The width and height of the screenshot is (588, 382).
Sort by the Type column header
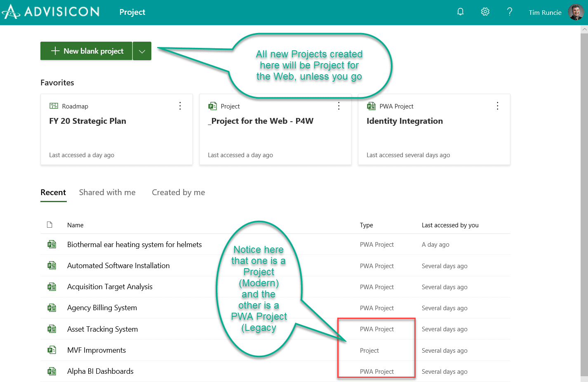point(367,225)
